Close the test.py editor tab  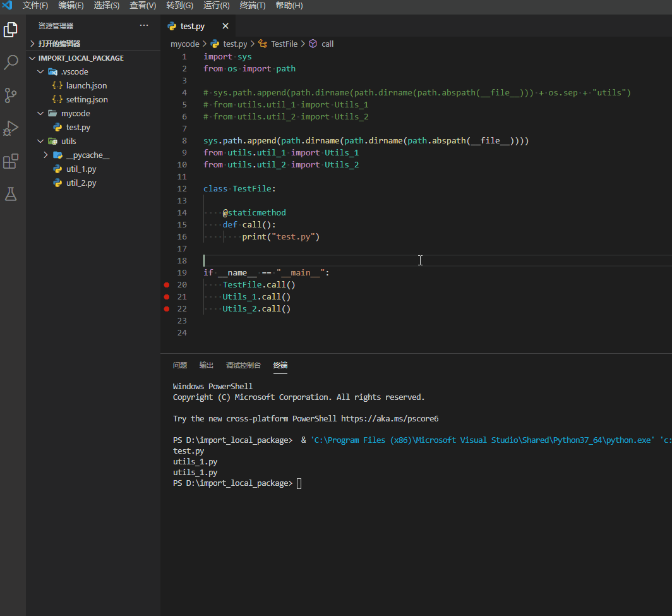(x=225, y=26)
